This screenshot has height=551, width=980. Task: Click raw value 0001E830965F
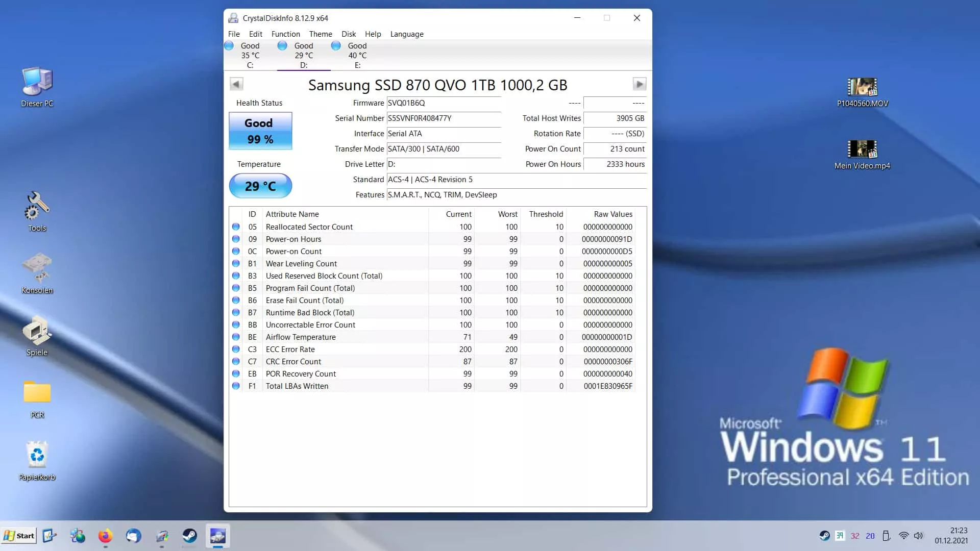(608, 386)
